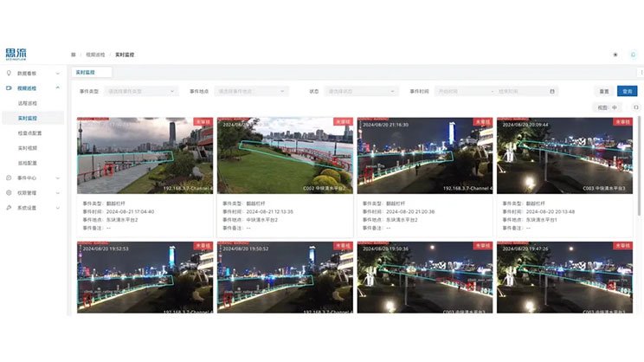Open the snapshot stamped 2024/08/20 19:52:53
This screenshot has width=644, height=362.
[x=145, y=277]
